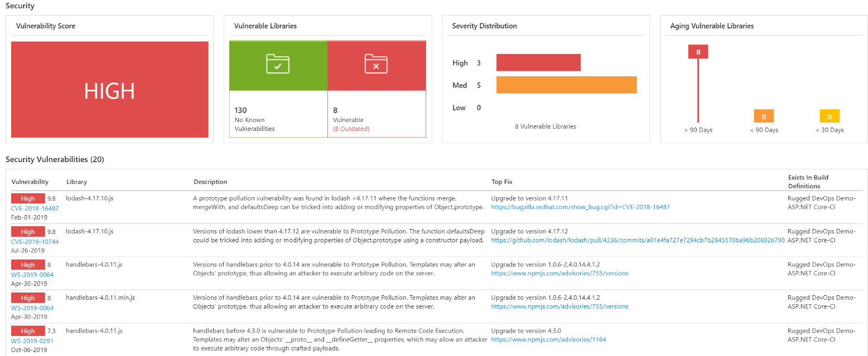Click the < 90 Days axis label
The width and height of the screenshot is (868, 356).
point(764,130)
